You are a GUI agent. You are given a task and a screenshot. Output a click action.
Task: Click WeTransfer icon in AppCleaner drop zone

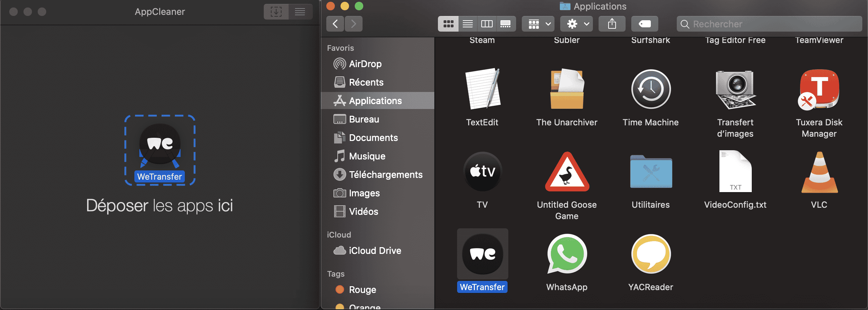point(160,144)
